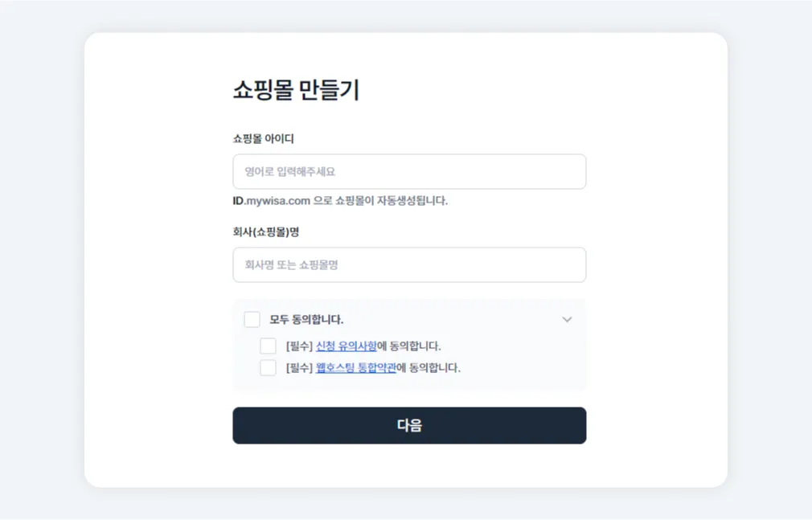The height and width of the screenshot is (520, 812).
Task: Click 에 동의합니다 text after 신청 유의사항
Action: (x=409, y=346)
